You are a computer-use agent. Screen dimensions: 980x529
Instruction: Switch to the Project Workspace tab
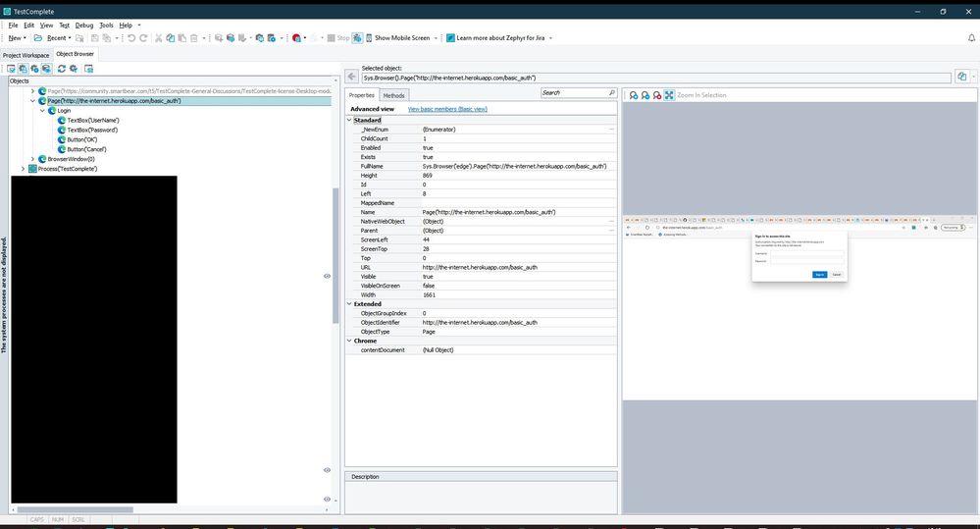(x=26, y=55)
